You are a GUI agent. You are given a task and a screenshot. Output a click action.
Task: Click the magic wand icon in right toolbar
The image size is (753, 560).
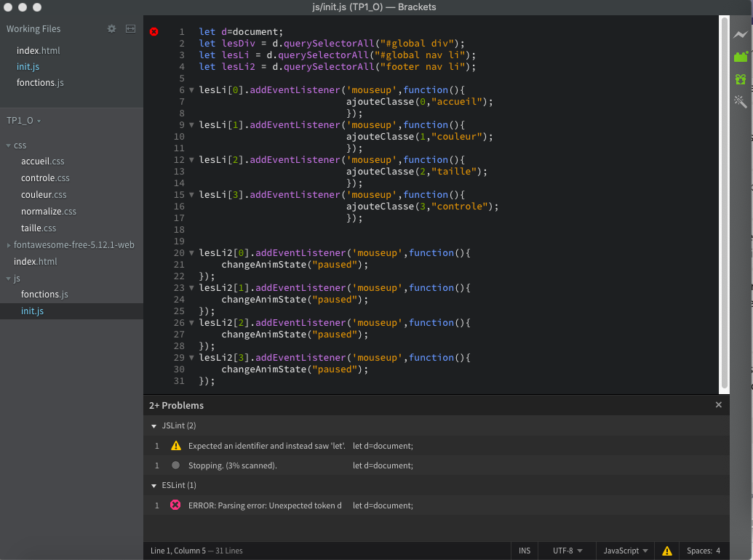tap(740, 101)
